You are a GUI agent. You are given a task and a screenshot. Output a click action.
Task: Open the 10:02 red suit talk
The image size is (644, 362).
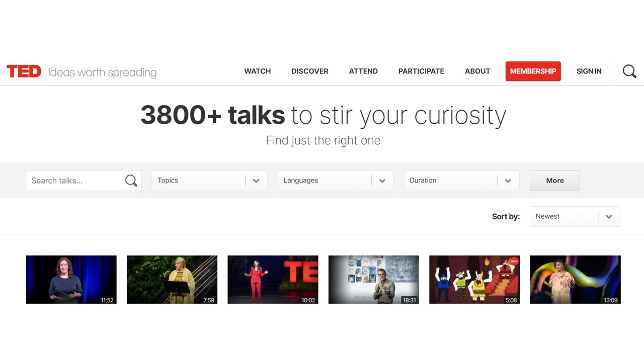pyautogui.click(x=273, y=280)
